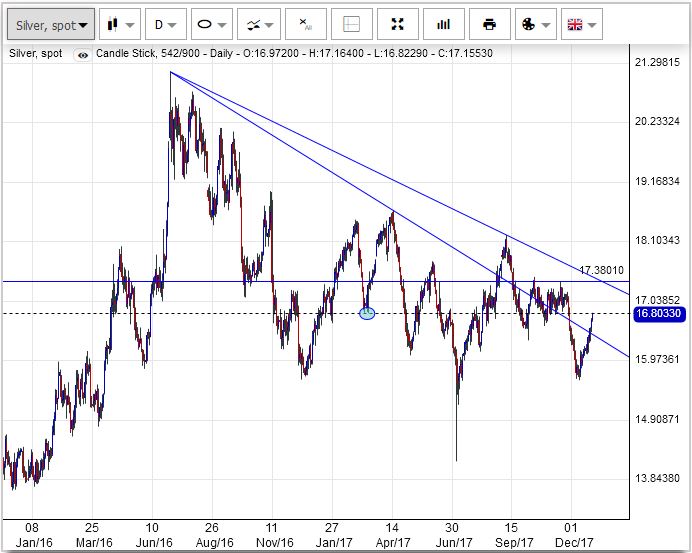This screenshot has height=553, width=692.
Task: Click the 01 Dec/17 date axis label
Action: tap(574, 535)
